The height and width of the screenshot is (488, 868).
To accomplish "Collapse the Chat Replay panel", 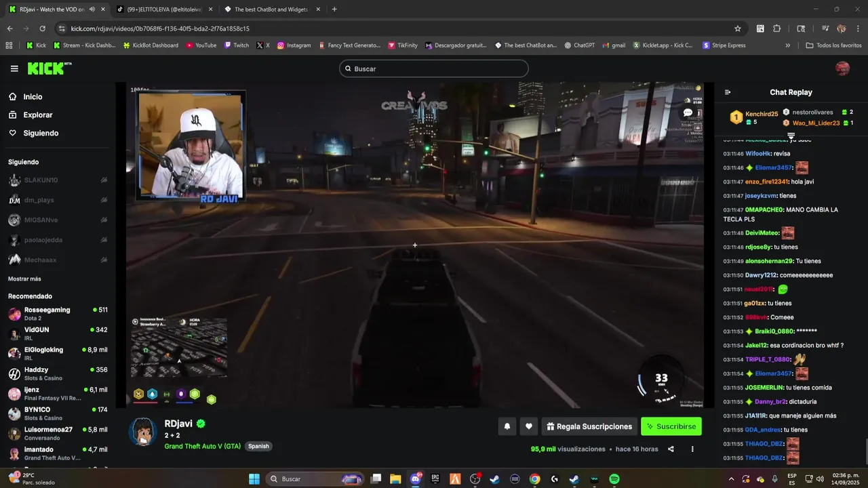I will (x=728, y=92).
